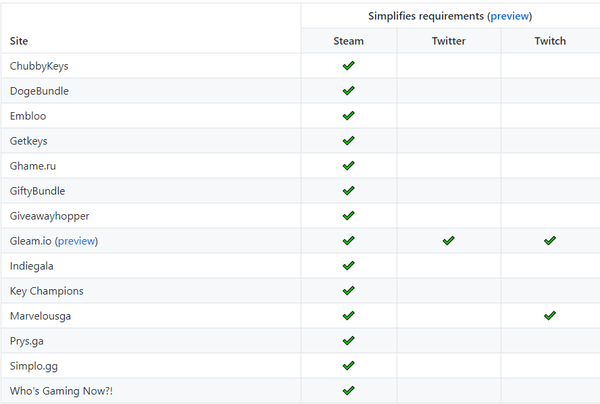Screen dimensions: 600x404
Task: Click the Twitch checkmark for Gleam.io
Action: pos(550,241)
